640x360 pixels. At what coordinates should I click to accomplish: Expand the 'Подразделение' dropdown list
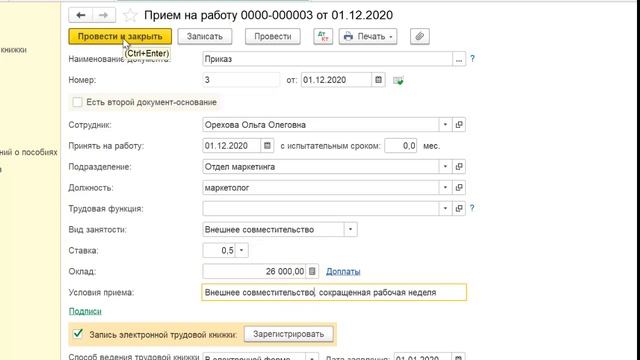[x=445, y=167]
